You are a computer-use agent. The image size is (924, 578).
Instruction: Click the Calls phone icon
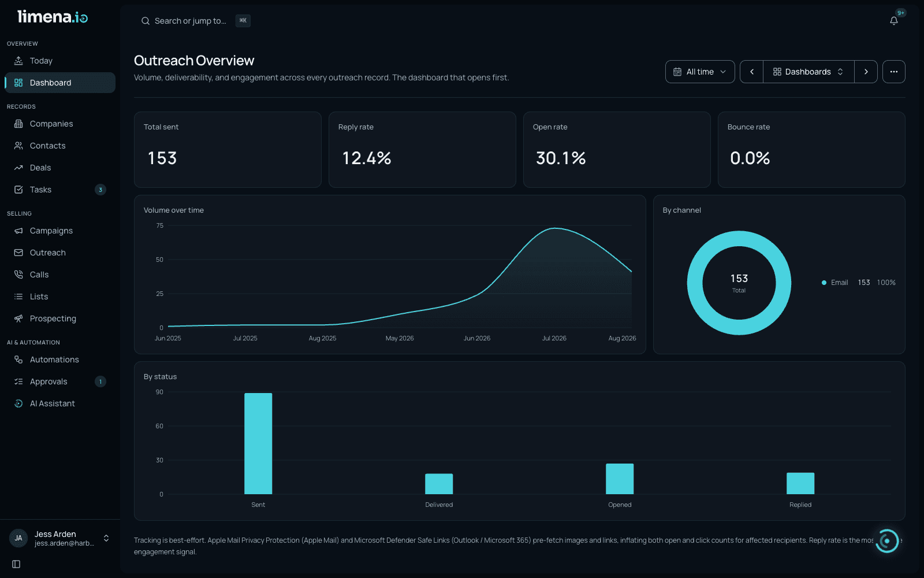pyautogui.click(x=18, y=275)
